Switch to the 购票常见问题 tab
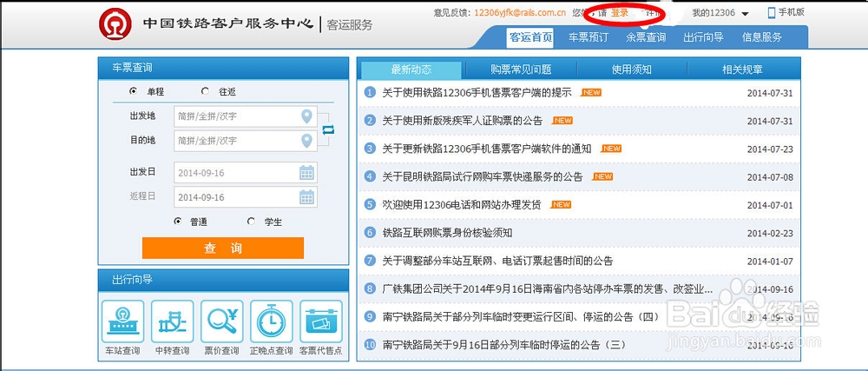 click(x=521, y=70)
